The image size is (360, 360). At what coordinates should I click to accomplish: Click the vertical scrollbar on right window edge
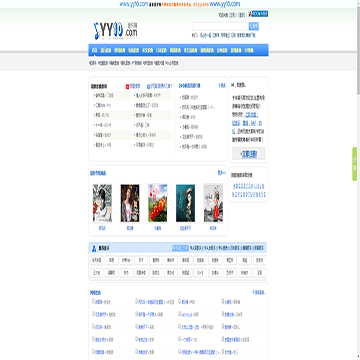click(358, 180)
